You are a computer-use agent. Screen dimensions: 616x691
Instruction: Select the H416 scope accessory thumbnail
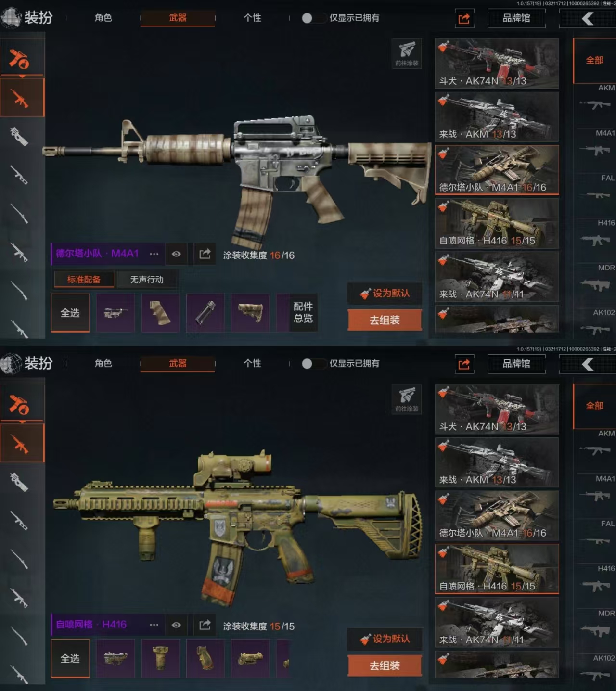pos(250,658)
